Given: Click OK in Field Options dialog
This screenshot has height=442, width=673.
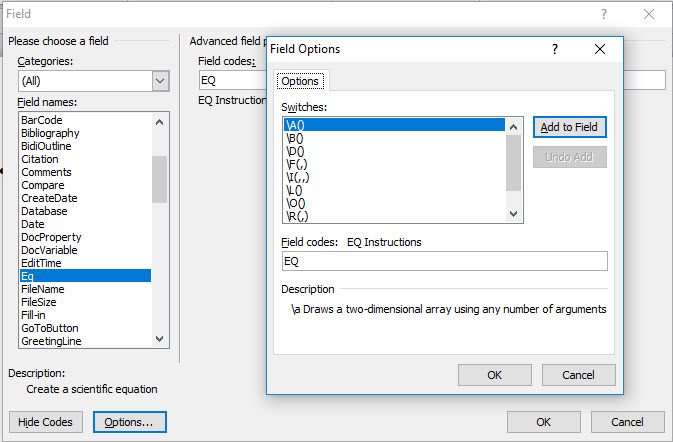Looking at the screenshot, I should pos(494,375).
